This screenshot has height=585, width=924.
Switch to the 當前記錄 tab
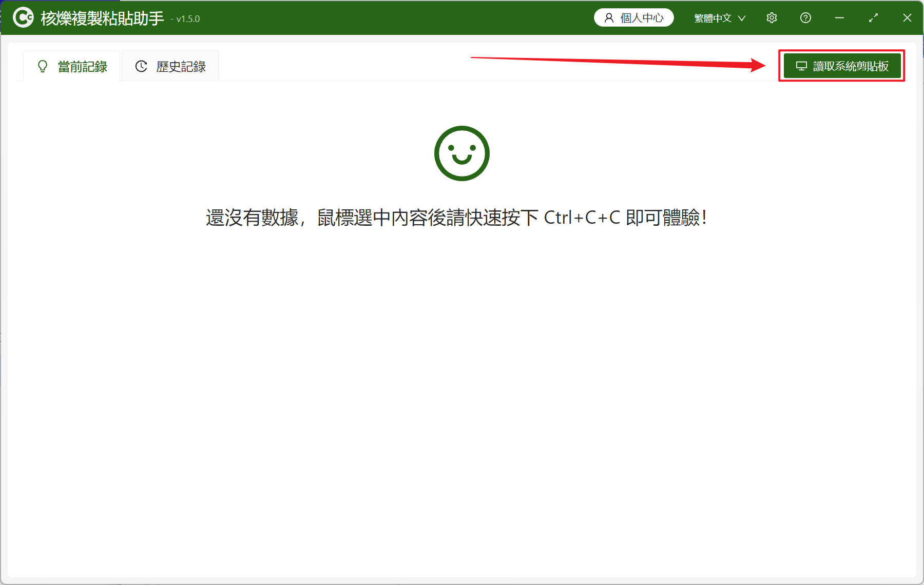(x=72, y=66)
